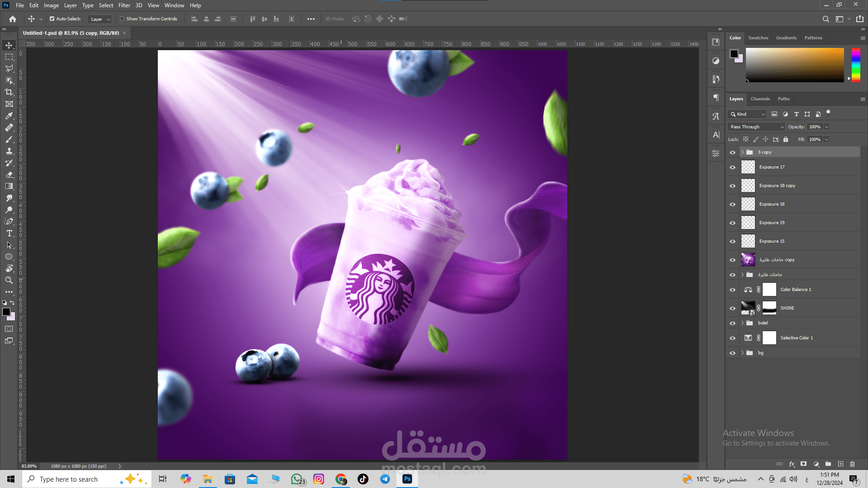Select the Eyedropper tool

tap(9, 116)
